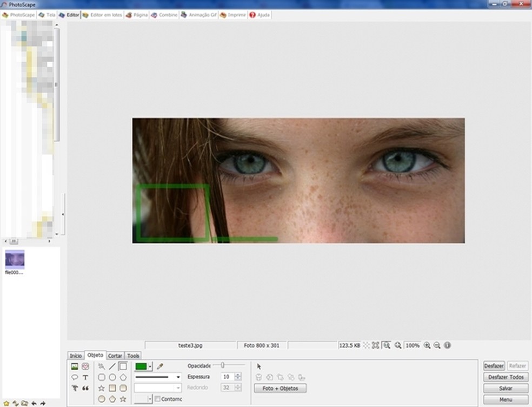Expand the green color dropdown arrow
The width and height of the screenshot is (532, 407).
tap(150, 366)
